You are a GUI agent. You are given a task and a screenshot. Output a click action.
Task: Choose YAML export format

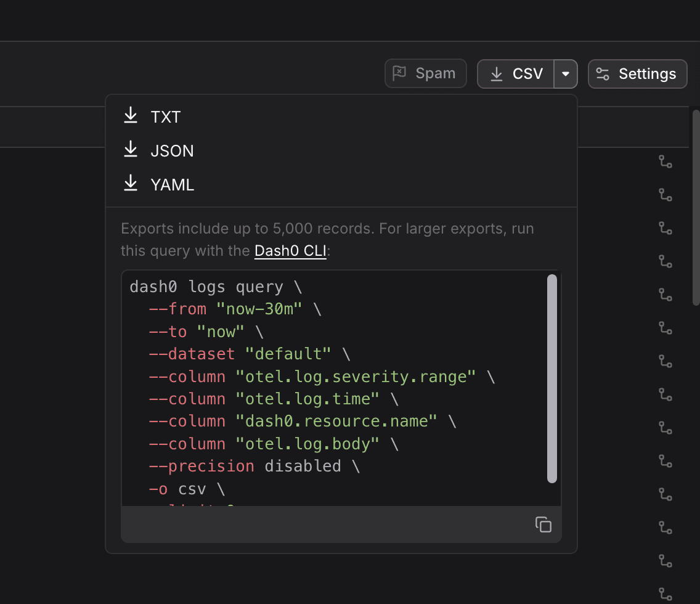[x=341, y=185]
